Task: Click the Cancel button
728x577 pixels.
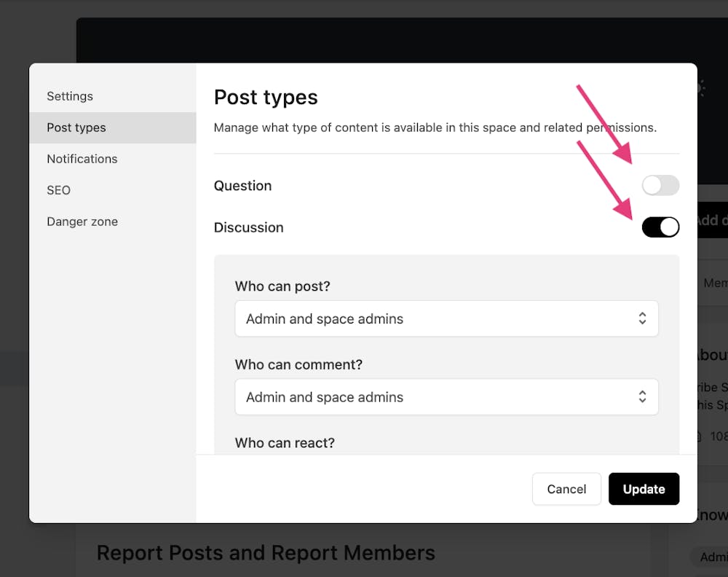Action: (566, 489)
